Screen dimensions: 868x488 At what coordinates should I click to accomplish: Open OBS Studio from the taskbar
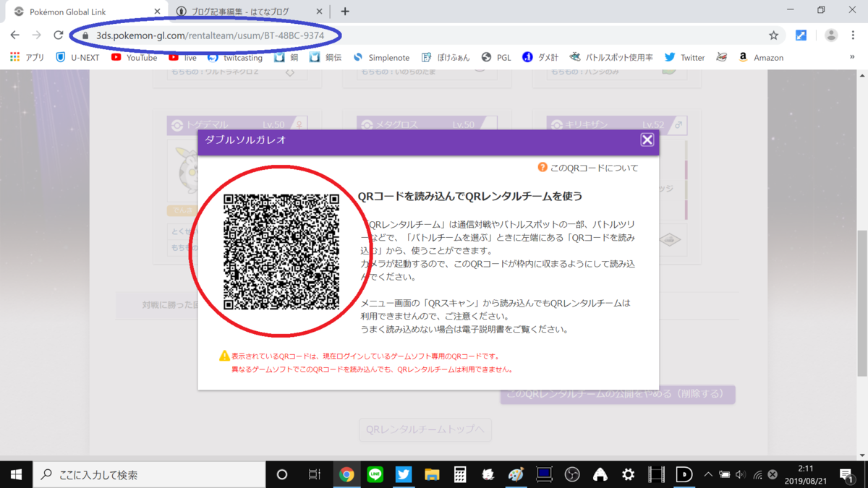pyautogui.click(x=572, y=474)
